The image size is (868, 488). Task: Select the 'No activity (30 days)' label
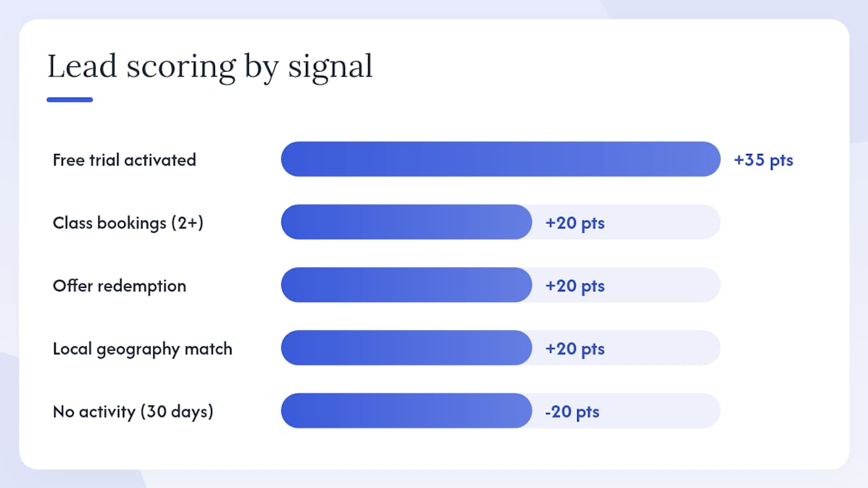tap(133, 411)
